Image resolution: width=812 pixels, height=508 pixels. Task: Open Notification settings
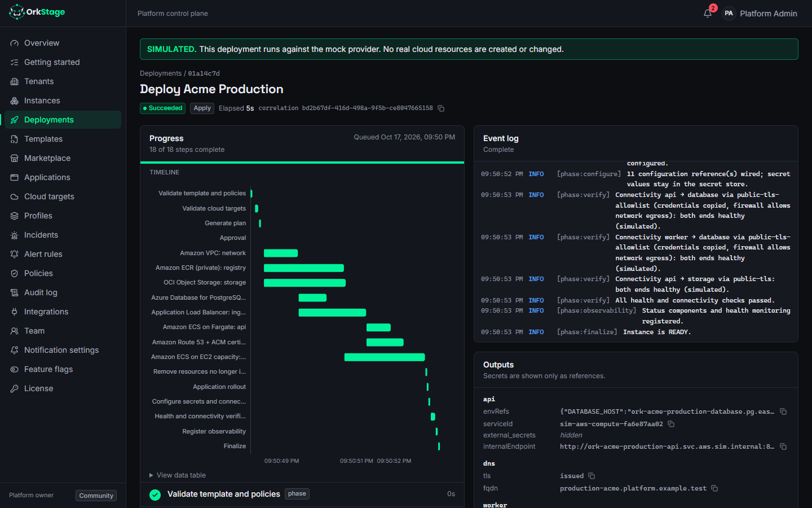tap(63, 350)
